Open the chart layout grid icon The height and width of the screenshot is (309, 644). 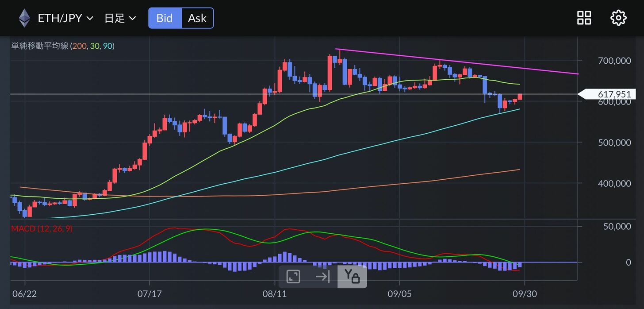584,18
